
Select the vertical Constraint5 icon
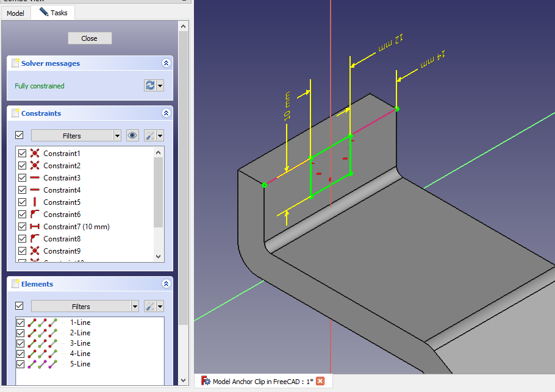point(35,202)
